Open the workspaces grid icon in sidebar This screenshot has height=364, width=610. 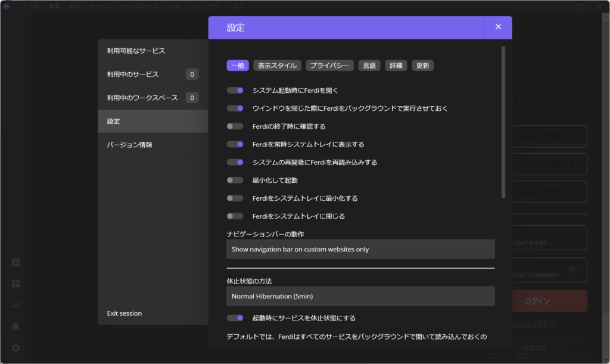pyautogui.click(x=15, y=284)
